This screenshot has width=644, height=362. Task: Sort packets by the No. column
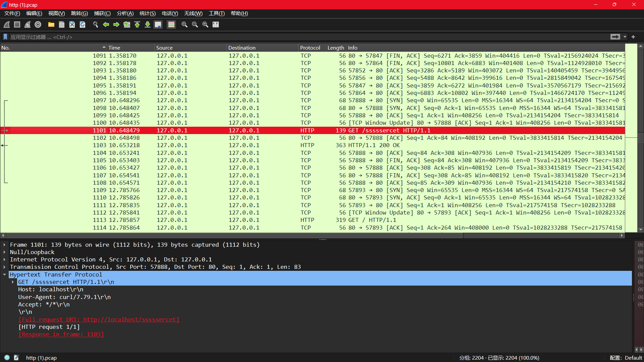pos(54,48)
